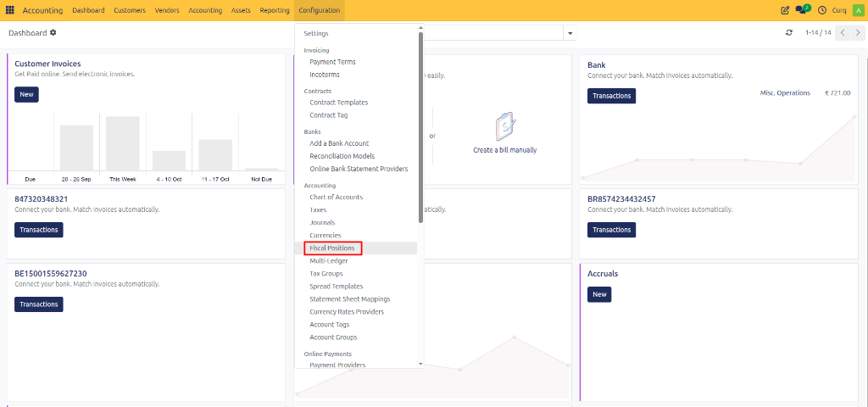Viewport: 868px width, 407px height.
Task: Open Tax Groups menu entry
Action: tap(326, 274)
